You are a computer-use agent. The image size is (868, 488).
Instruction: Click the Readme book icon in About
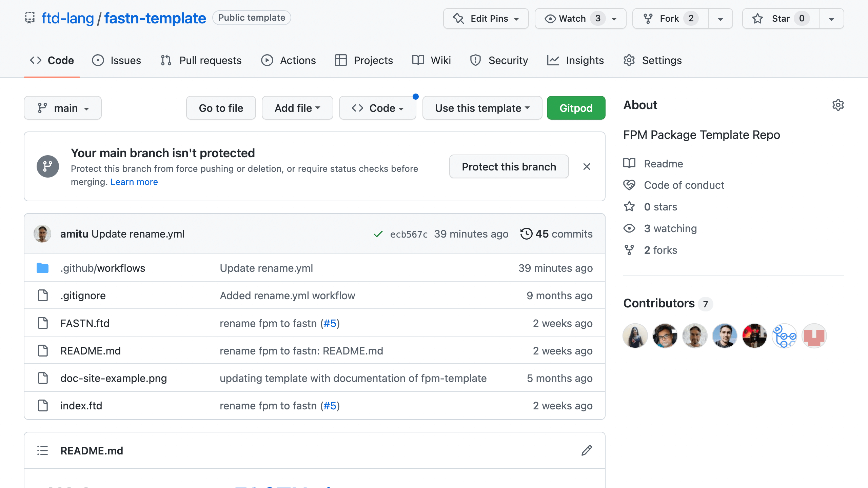pos(629,163)
